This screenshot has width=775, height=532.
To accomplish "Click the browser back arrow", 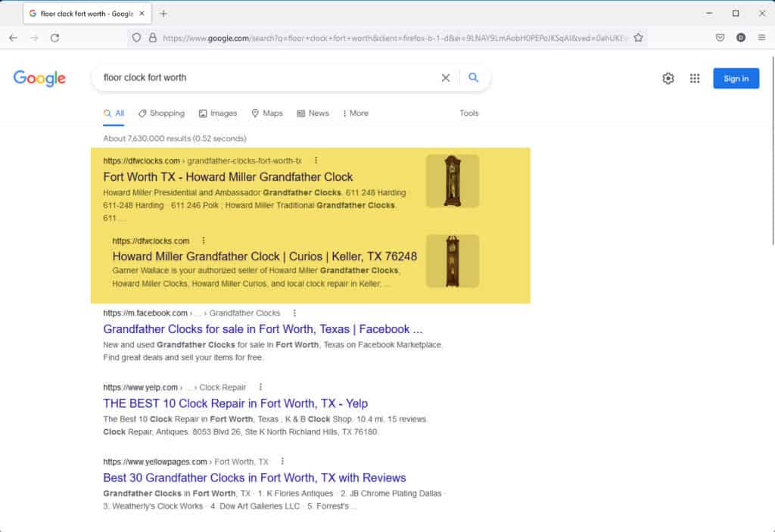I will point(14,38).
